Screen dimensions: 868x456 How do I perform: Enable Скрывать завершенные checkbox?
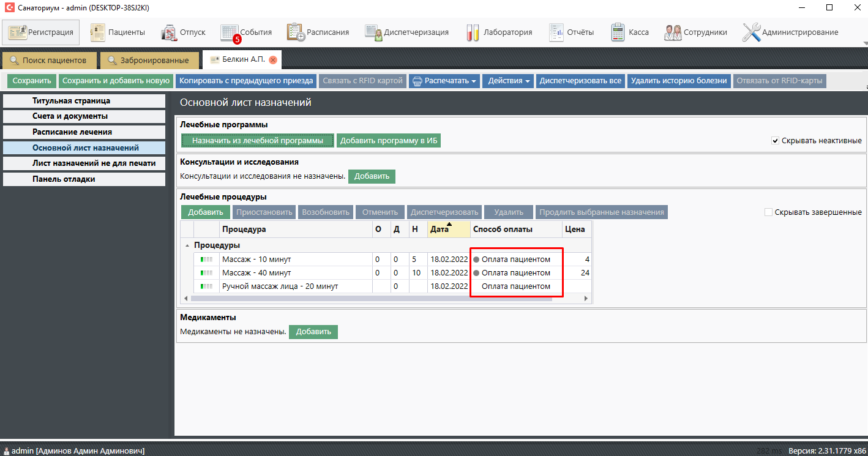pos(768,212)
